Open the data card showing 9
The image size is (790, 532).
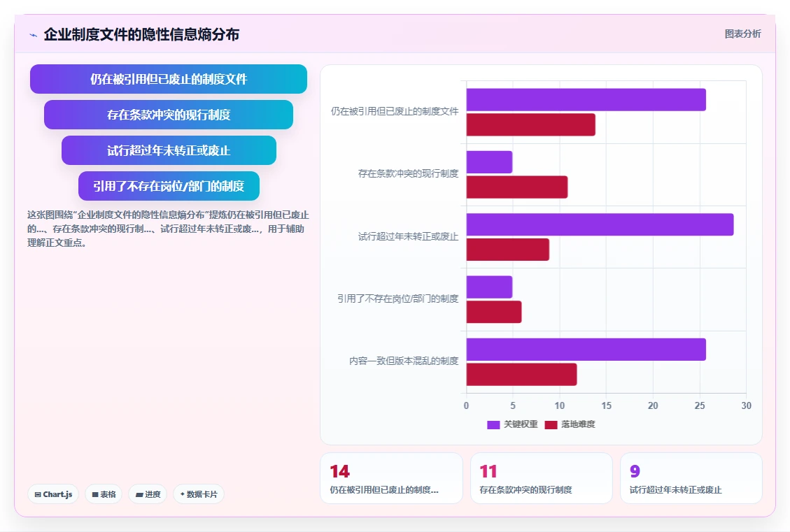[x=691, y=478]
